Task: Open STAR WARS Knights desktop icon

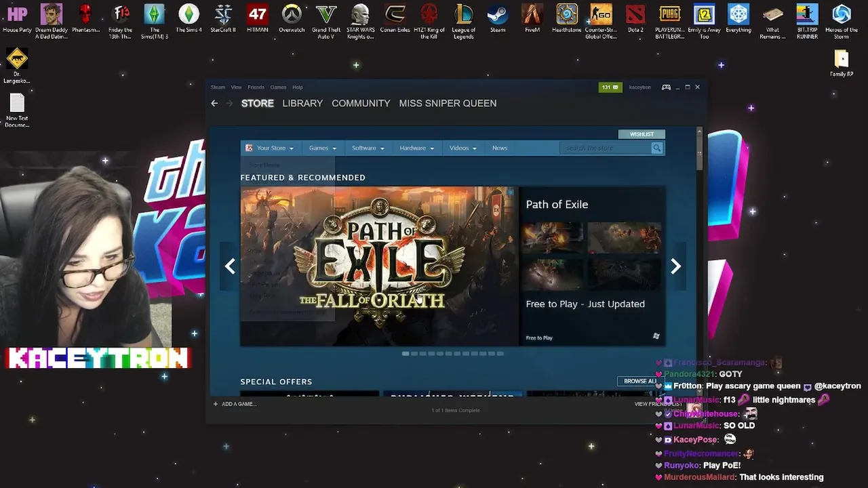Action: 360,21
